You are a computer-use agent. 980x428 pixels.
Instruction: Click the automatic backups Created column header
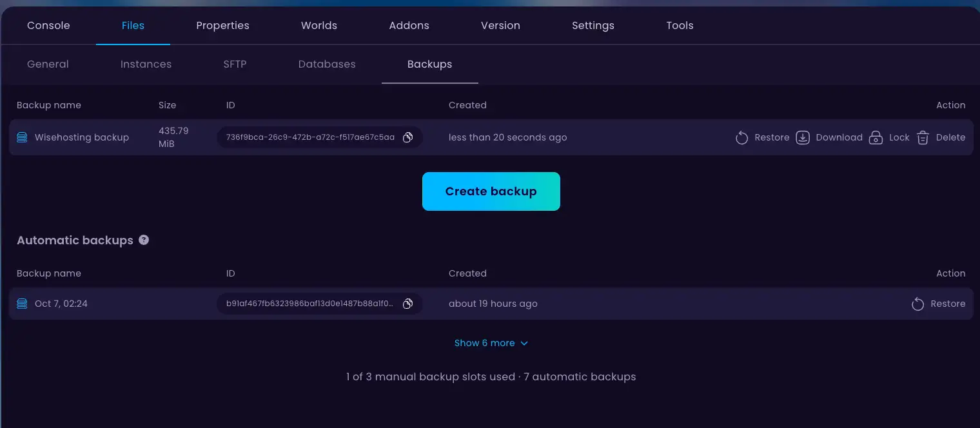[x=467, y=273]
